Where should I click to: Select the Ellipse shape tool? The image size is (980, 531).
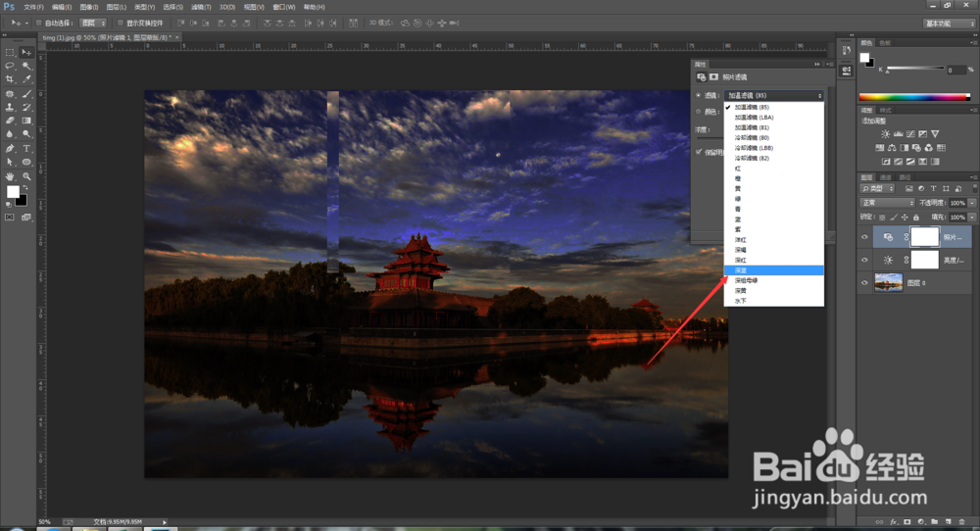coord(26,162)
